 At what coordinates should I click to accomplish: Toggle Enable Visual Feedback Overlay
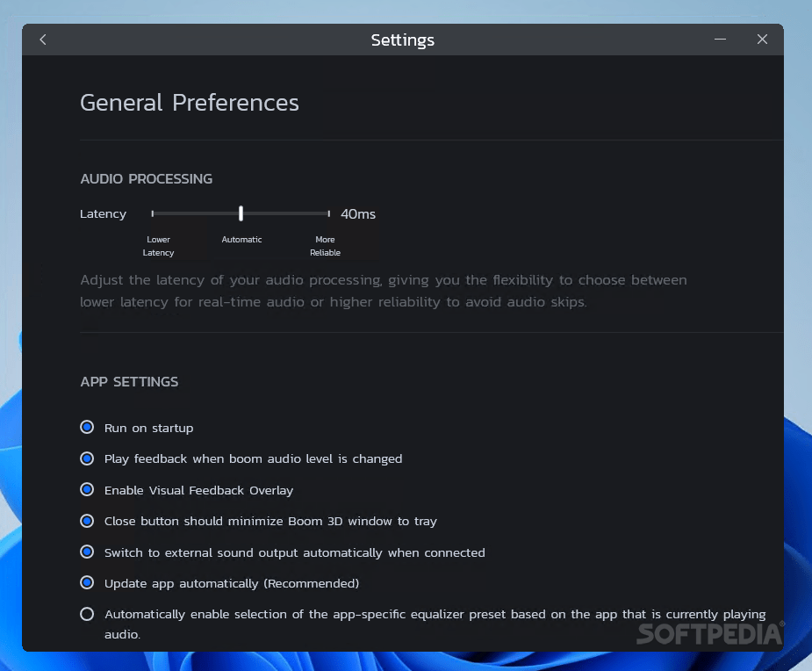(x=87, y=490)
